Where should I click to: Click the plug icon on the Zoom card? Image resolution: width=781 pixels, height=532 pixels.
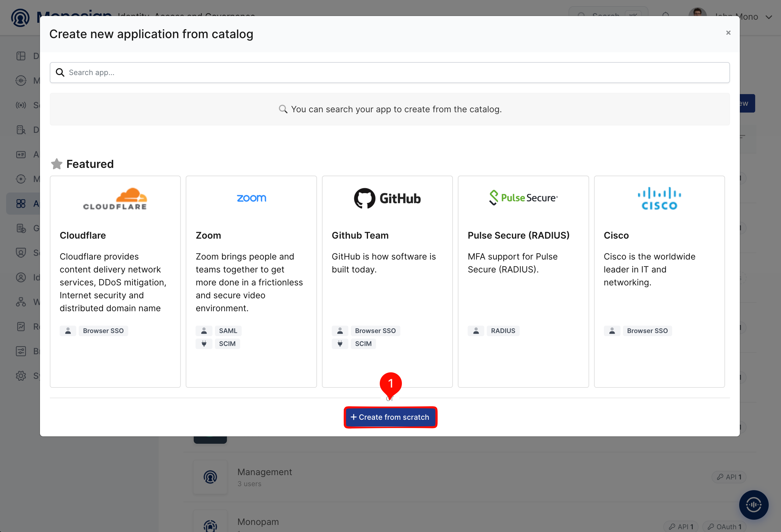(x=204, y=343)
